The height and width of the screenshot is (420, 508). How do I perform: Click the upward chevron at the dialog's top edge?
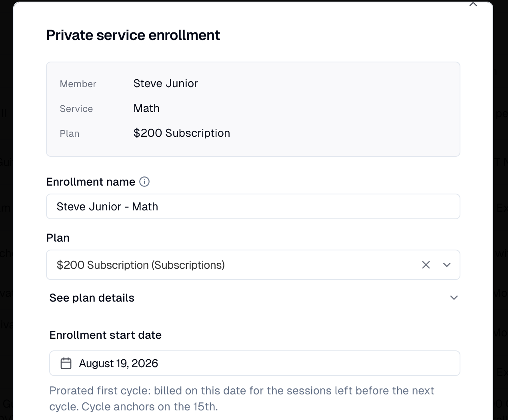[473, 4]
